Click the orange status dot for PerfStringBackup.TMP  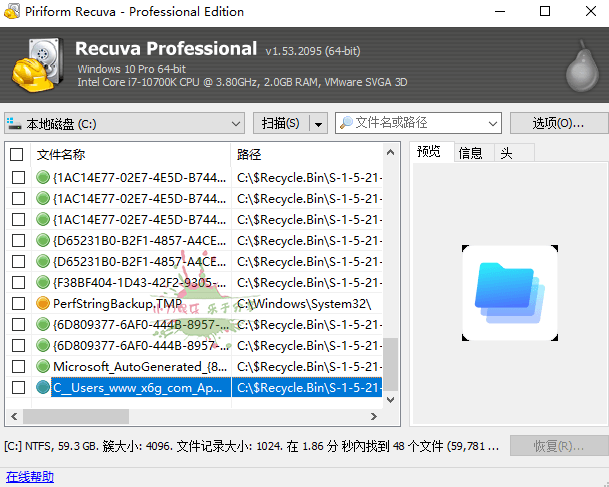(43, 303)
